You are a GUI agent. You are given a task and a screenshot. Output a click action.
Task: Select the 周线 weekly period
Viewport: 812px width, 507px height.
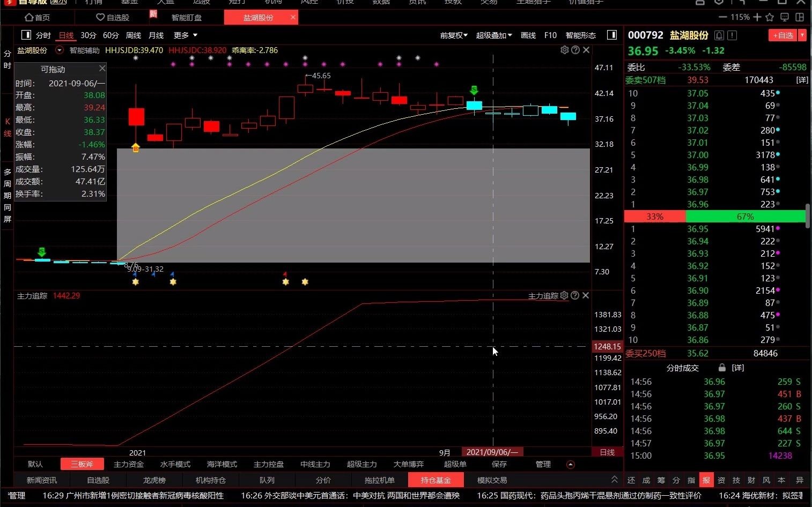point(134,35)
